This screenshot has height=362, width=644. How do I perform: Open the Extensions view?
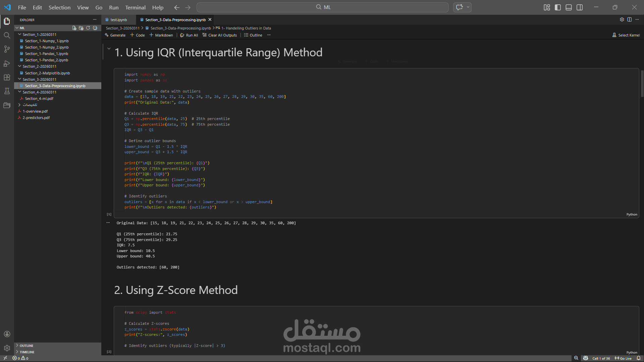click(7, 77)
